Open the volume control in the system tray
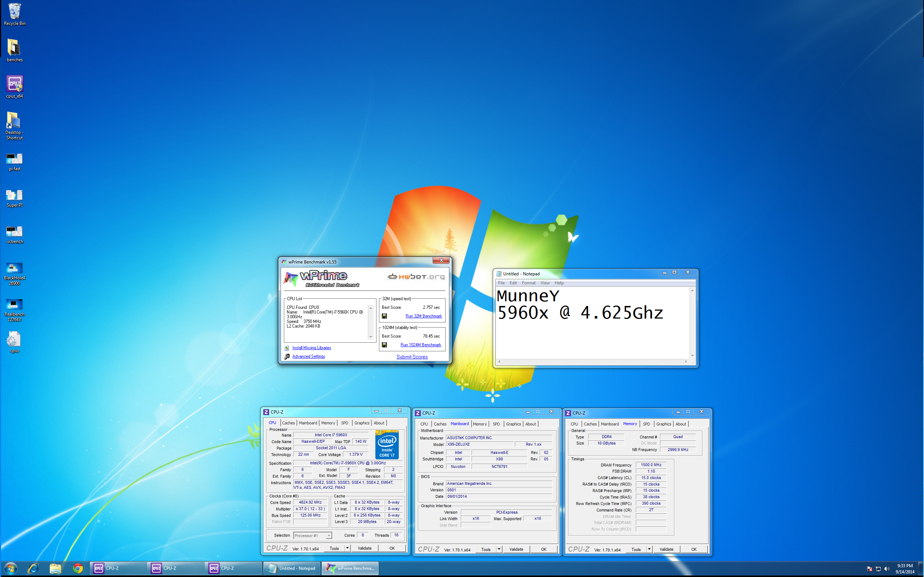Image resolution: width=924 pixels, height=577 pixels. [887, 569]
